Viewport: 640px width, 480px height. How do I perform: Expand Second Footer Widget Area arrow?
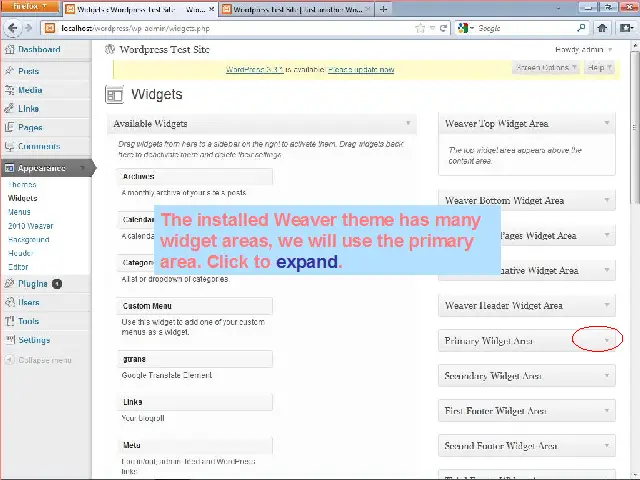pyautogui.click(x=607, y=446)
